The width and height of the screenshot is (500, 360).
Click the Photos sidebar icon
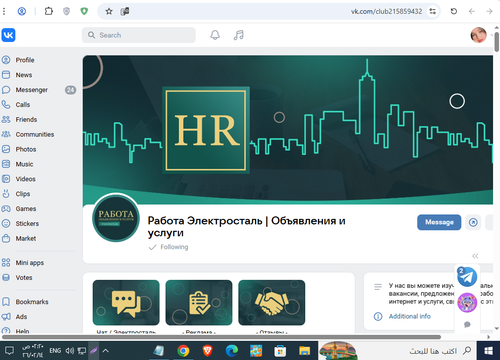[6, 149]
